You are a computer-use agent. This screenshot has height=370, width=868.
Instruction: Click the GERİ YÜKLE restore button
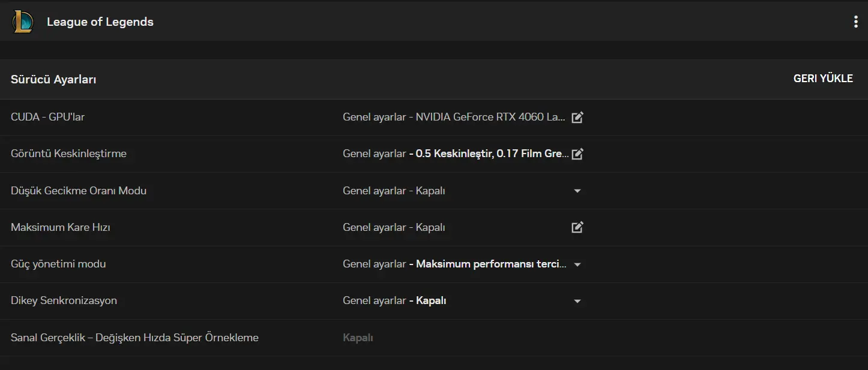click(823, 79)
